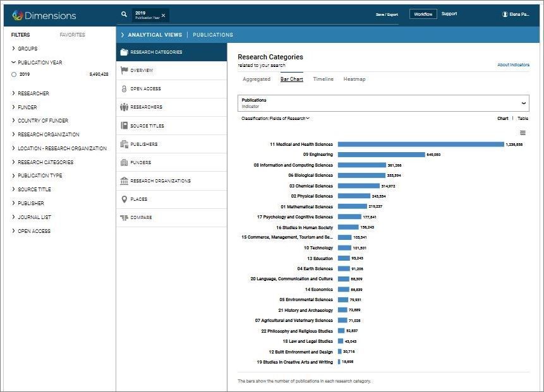Click the Places map pin icon

pos(124,199)
